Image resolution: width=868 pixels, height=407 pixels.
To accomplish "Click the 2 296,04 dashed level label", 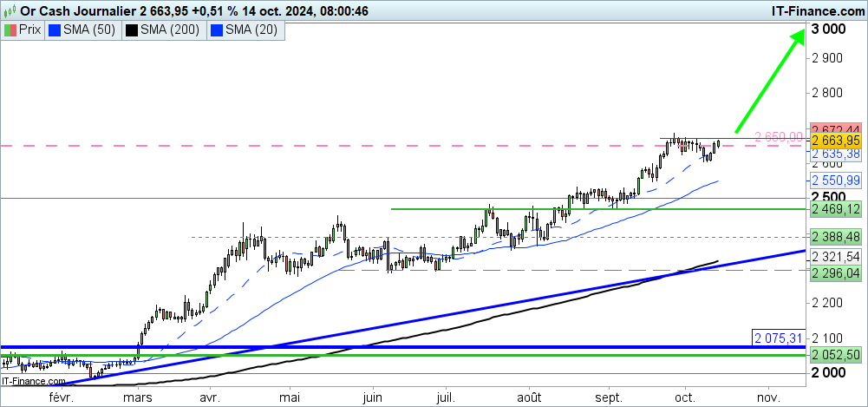I will click(x=835, y=272).
